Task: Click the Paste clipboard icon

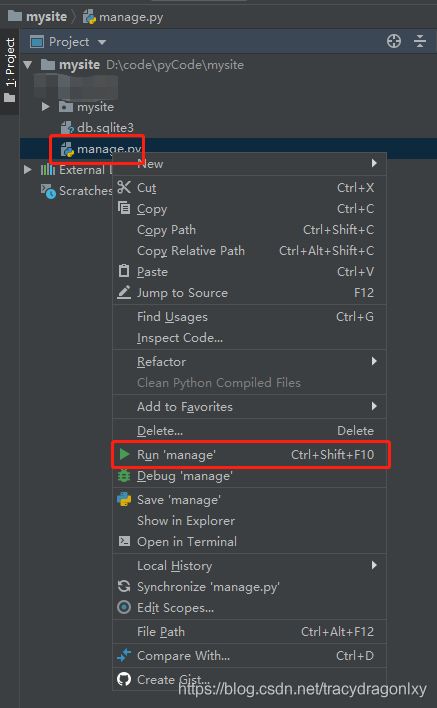Action: (x=124, y=271)
